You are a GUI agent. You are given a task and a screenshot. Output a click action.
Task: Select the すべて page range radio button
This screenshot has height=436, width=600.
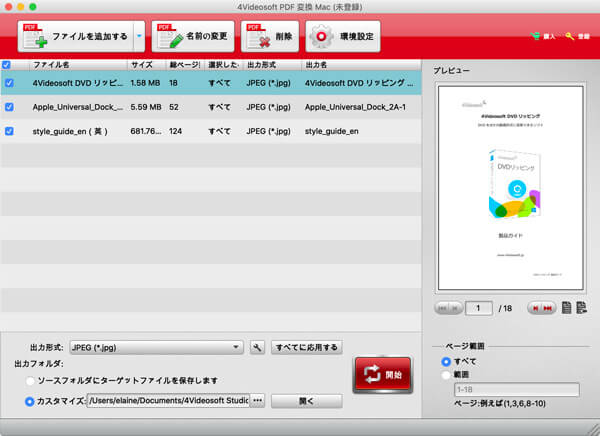[446, 361]
